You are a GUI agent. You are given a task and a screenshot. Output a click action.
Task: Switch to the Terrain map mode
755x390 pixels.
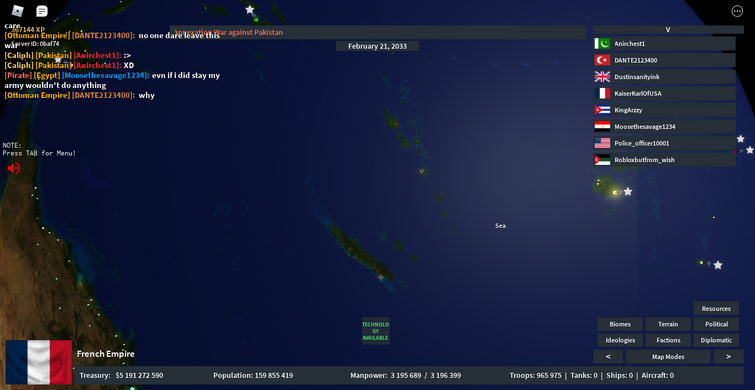click(x=668, y=324)
